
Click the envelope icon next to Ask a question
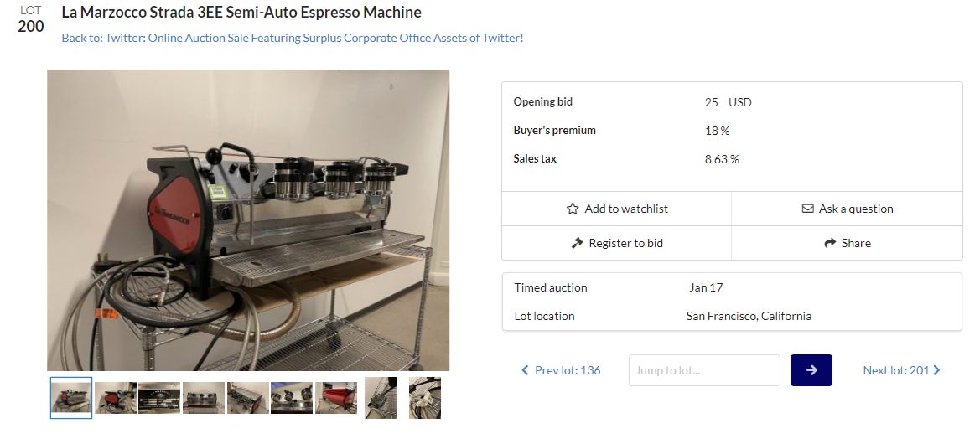807,209
